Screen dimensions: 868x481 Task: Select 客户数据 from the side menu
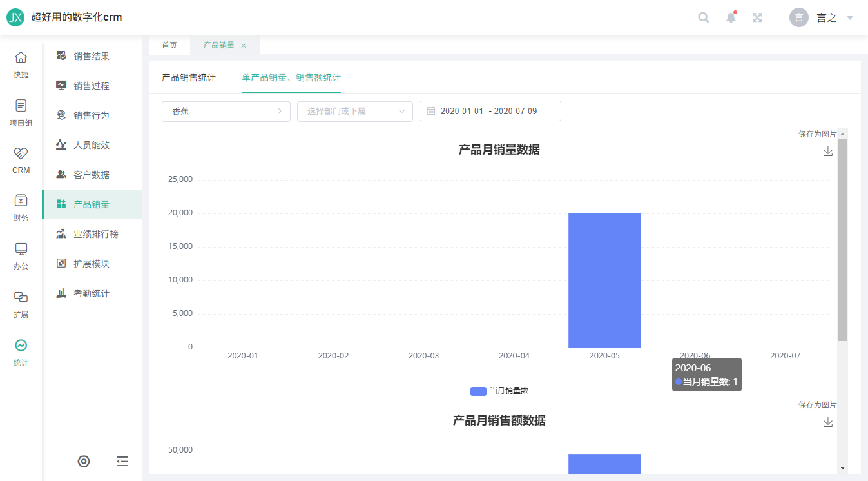(x=92, y=175)
